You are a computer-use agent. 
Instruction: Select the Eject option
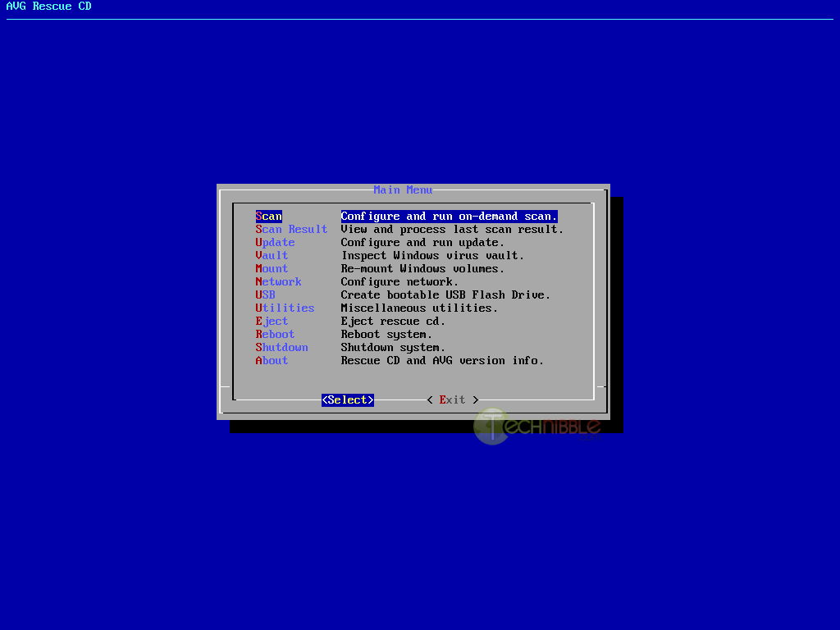coord(272,322)
